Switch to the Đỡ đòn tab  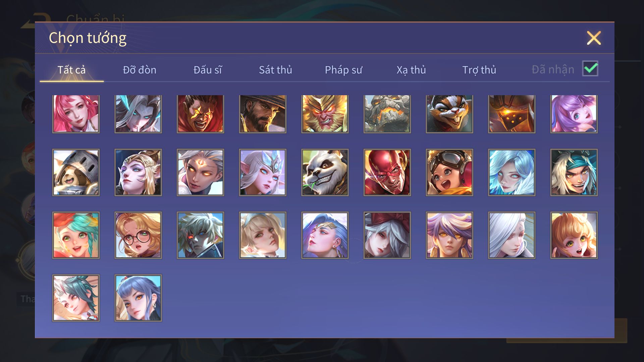coord(140,70)
